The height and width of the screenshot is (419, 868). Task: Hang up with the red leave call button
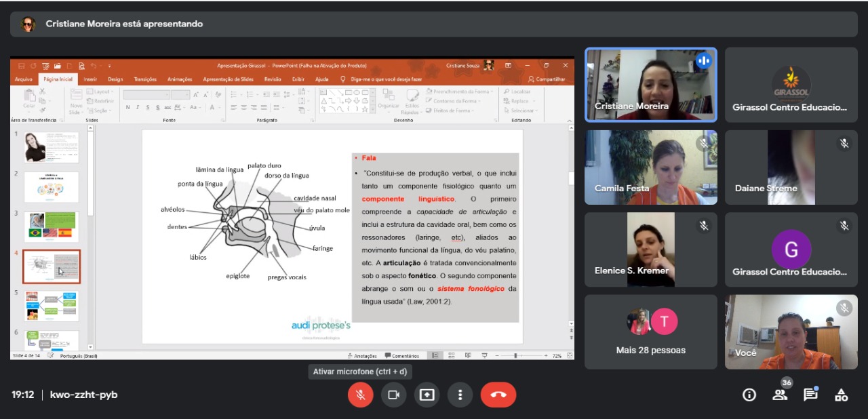498,395
